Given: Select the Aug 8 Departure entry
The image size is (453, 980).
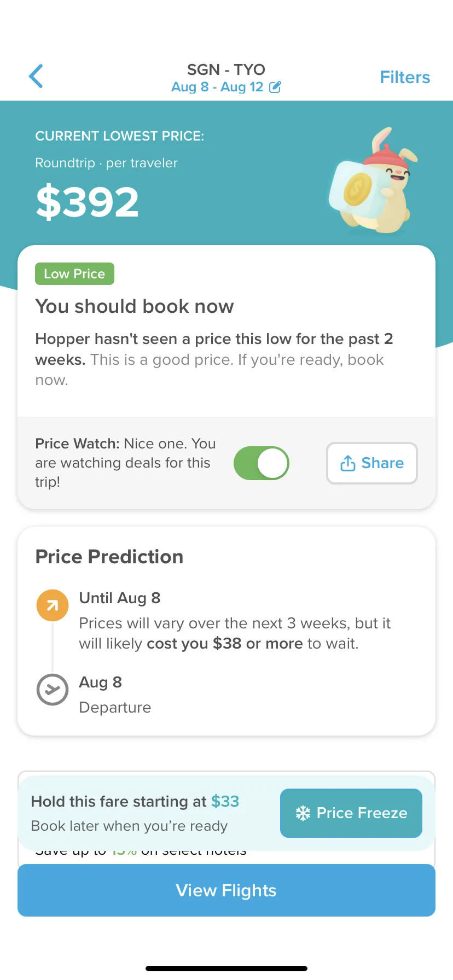Looking at the screenshot, I should pos(115,695).
